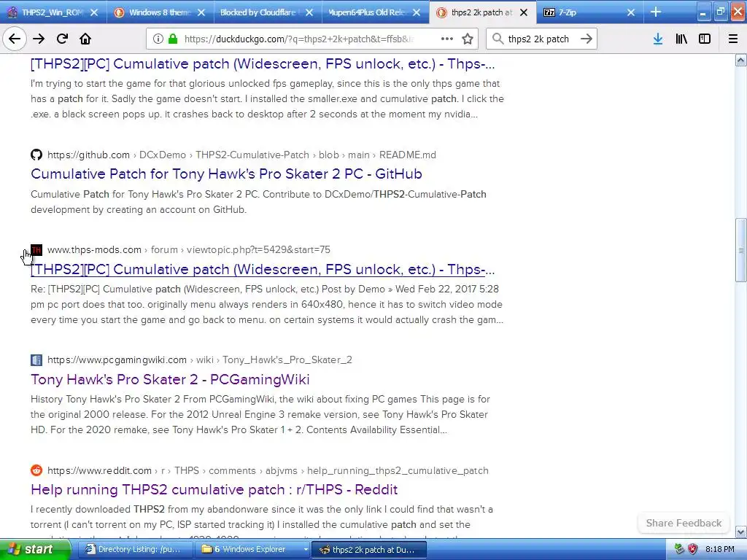The width and height of the screenshot is (747, 560).
Task: Click the red security alert tray icon
Action: point(693,549)
